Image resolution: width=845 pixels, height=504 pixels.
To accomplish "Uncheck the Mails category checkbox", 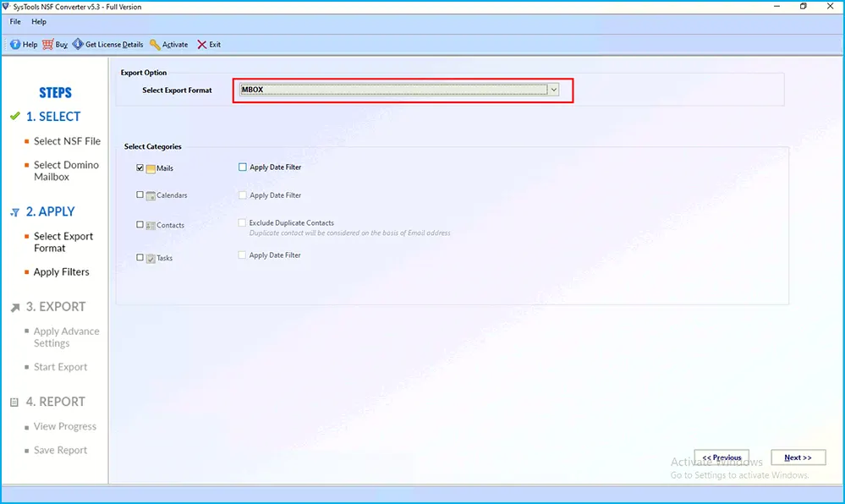I will click(140, 167).
